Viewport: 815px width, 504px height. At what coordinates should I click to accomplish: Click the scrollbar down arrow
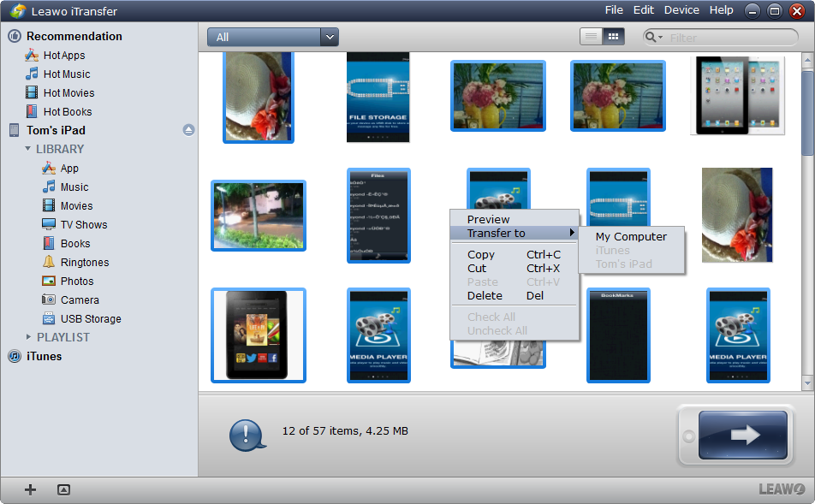807,383
